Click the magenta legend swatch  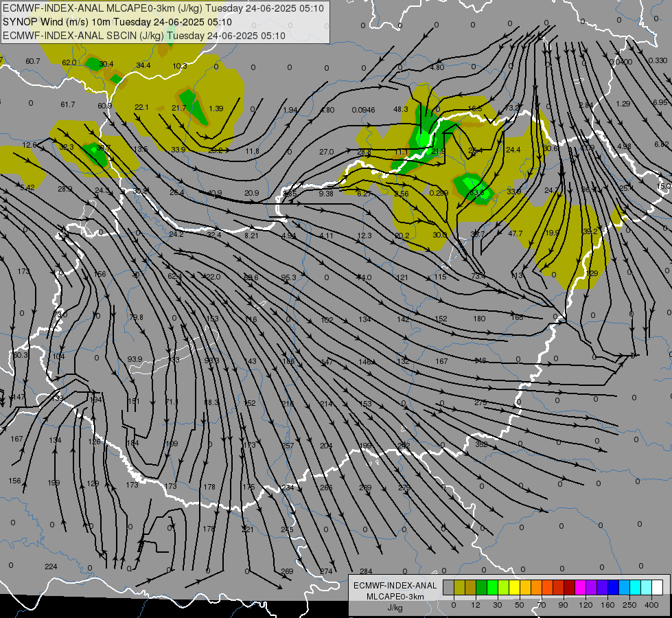pyautogui.click(x=580, y=587)
